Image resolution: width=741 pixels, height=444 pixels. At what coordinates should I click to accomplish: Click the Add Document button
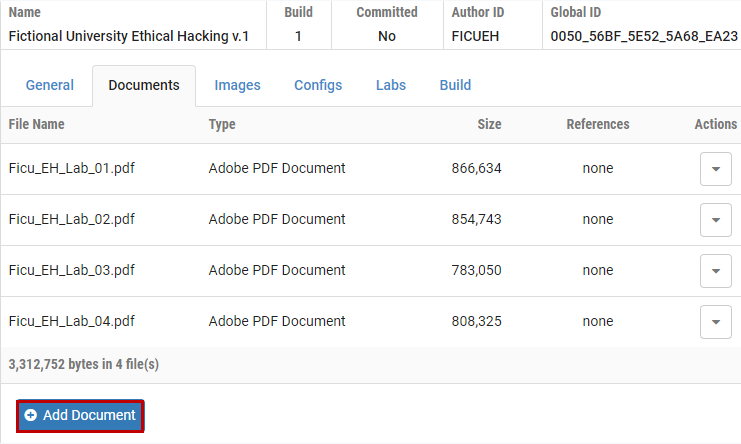point(80,415)
